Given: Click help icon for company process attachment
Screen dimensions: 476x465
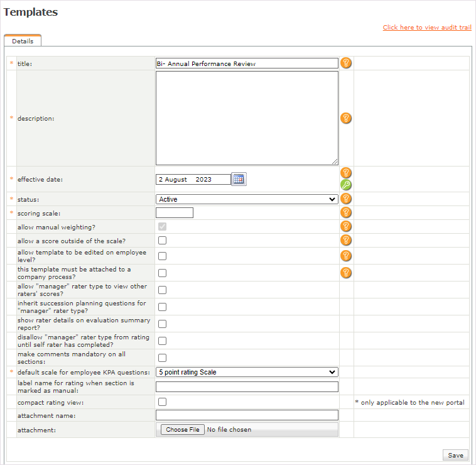Looking at the screenshot, I should (346, 273).
